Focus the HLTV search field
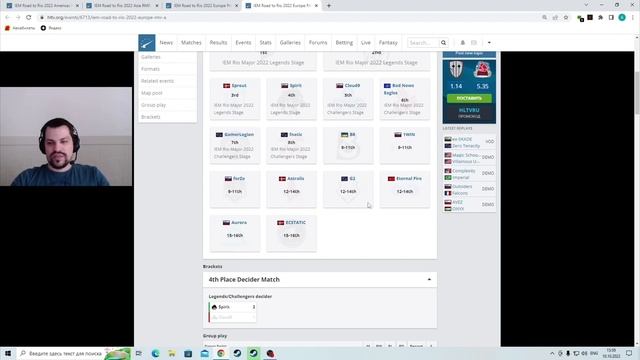The height and width of the screenshot is (360, 640). click(x=423, y=42)
